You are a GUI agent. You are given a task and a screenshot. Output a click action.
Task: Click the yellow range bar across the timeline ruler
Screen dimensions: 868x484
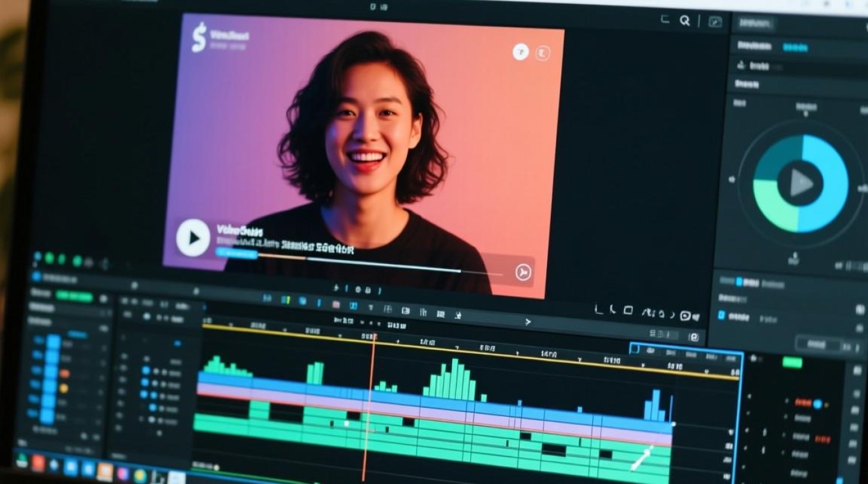pos(471,352)
